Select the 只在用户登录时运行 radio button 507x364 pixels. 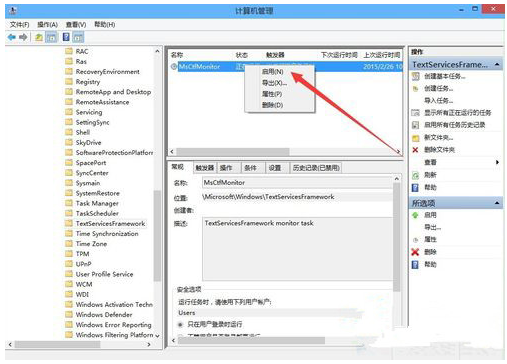point(180,324)
